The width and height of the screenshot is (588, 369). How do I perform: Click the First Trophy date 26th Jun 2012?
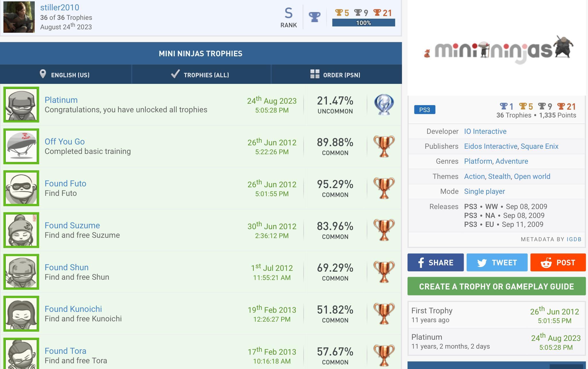[554, 311]
